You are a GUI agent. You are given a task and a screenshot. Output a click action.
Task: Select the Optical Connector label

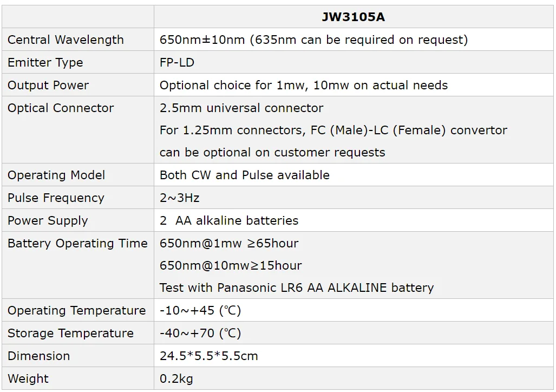click(x=61, y=108)
